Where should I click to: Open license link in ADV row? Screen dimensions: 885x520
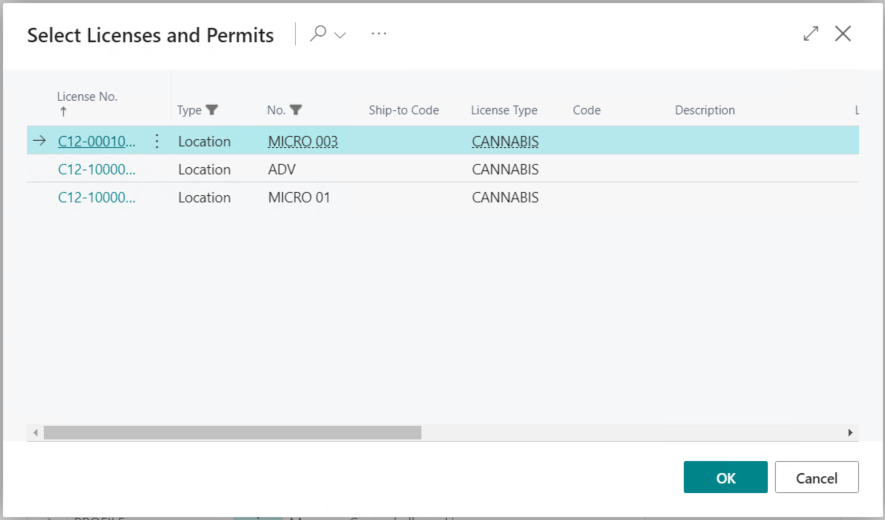coord(97,169)
